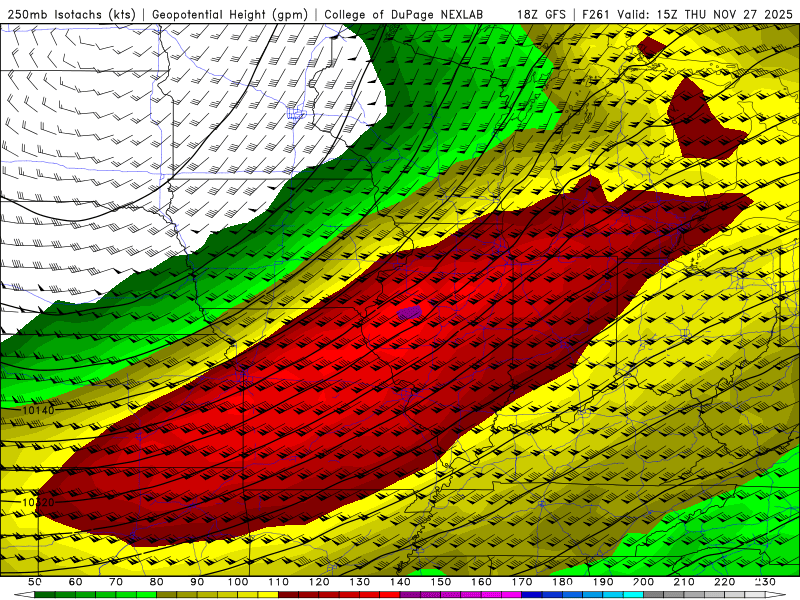The image size is (800, 600).
Task: Click the '18Z GFS' model run label
Action: click(x=541, y=14)
